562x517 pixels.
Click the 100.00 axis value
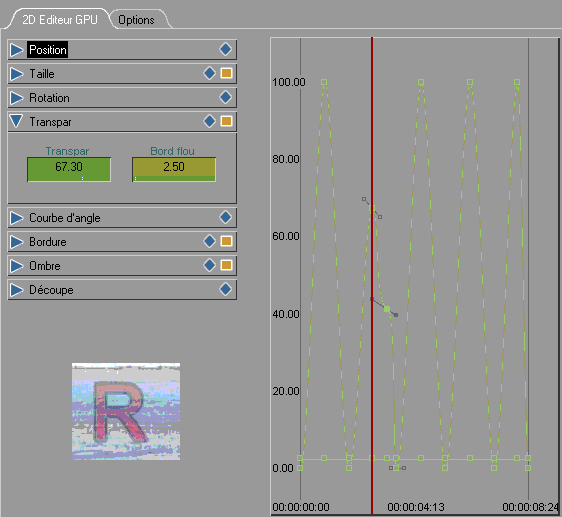point(289,82)
